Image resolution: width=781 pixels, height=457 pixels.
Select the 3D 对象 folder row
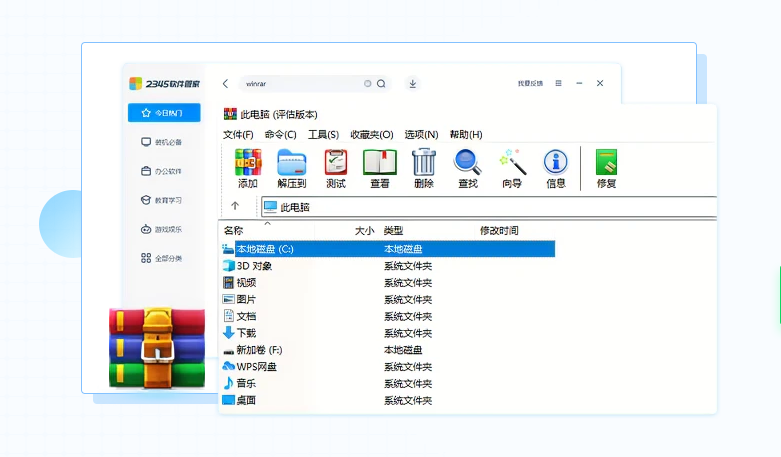pos(388,266)
